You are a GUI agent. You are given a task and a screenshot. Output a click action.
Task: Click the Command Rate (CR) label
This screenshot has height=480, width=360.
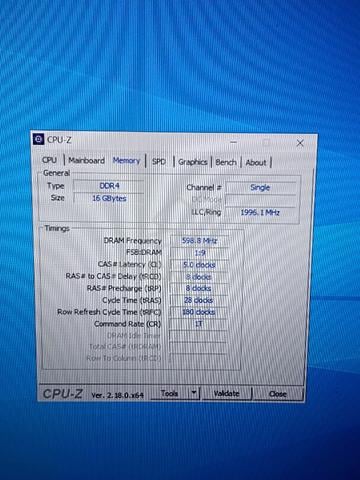point(127,324)
